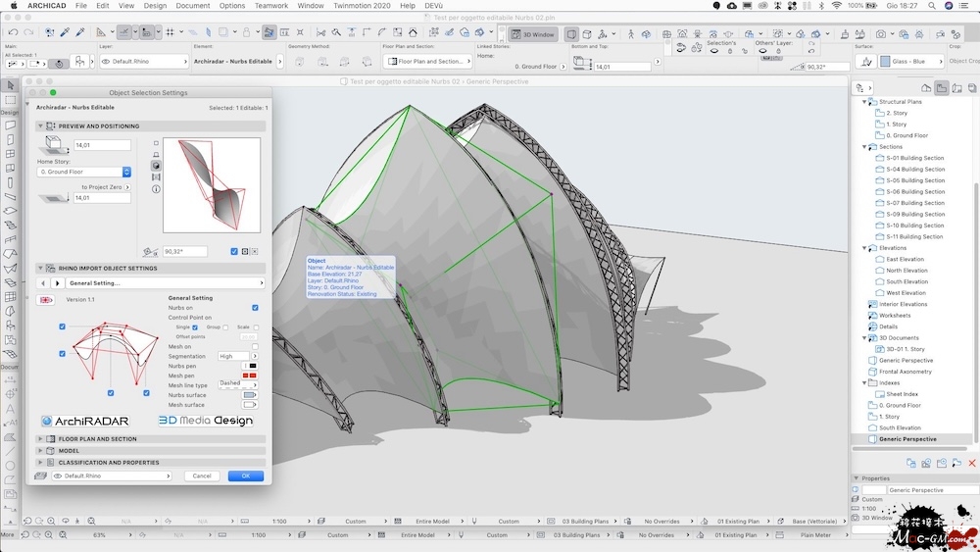
Task: Click the 3D Media Design logo
Action: [206, 420]
